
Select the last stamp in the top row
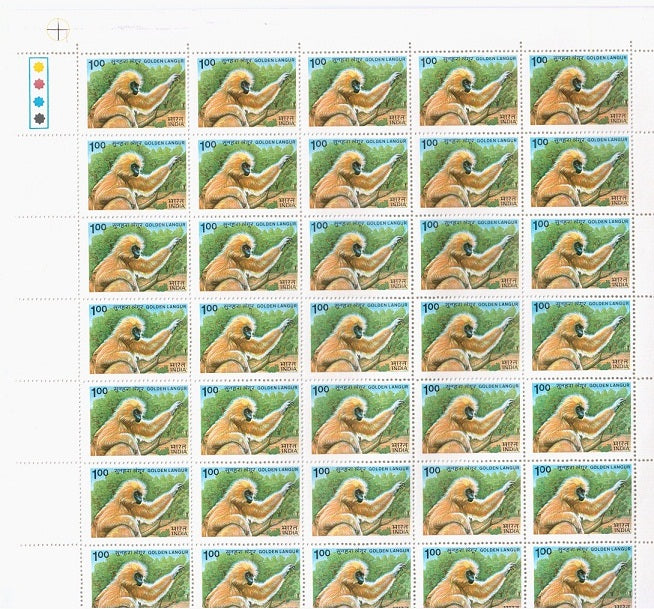pyautogui.click(x=579, y=91)
